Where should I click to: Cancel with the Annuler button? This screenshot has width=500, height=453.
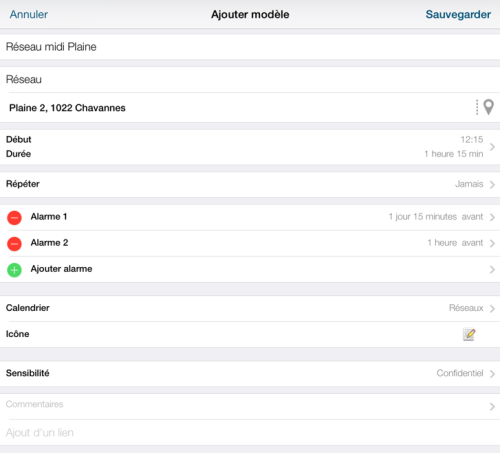(x=29, y=14)
